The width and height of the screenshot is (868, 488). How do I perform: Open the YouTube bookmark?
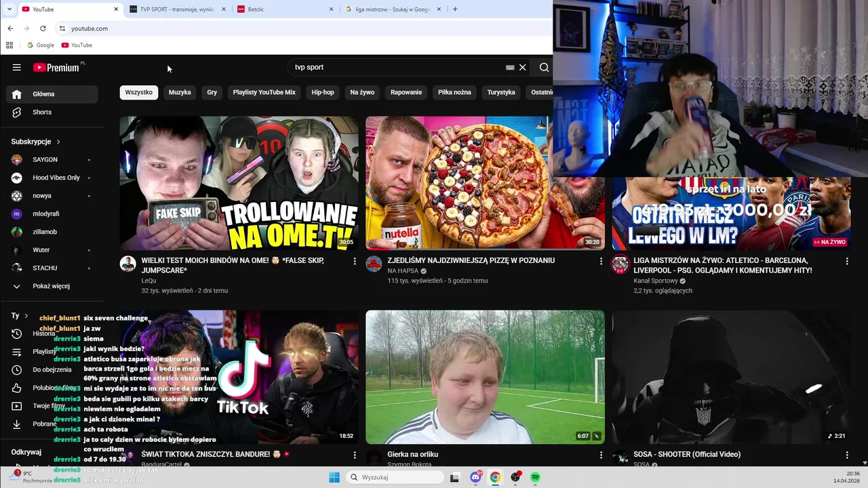[77, 45]
